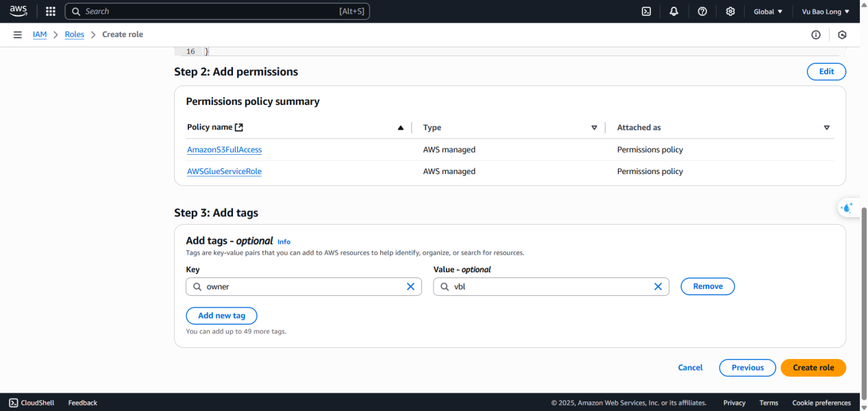This screenshot has height=411, width=868.
Task: Remove the owner tag
Action: [708, 286]
